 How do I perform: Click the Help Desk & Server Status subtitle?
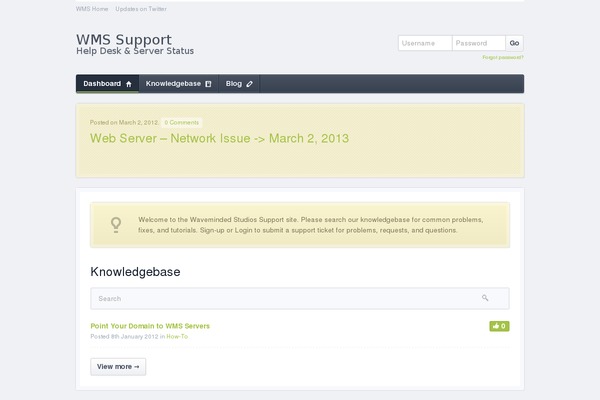[x=135, y=51]
